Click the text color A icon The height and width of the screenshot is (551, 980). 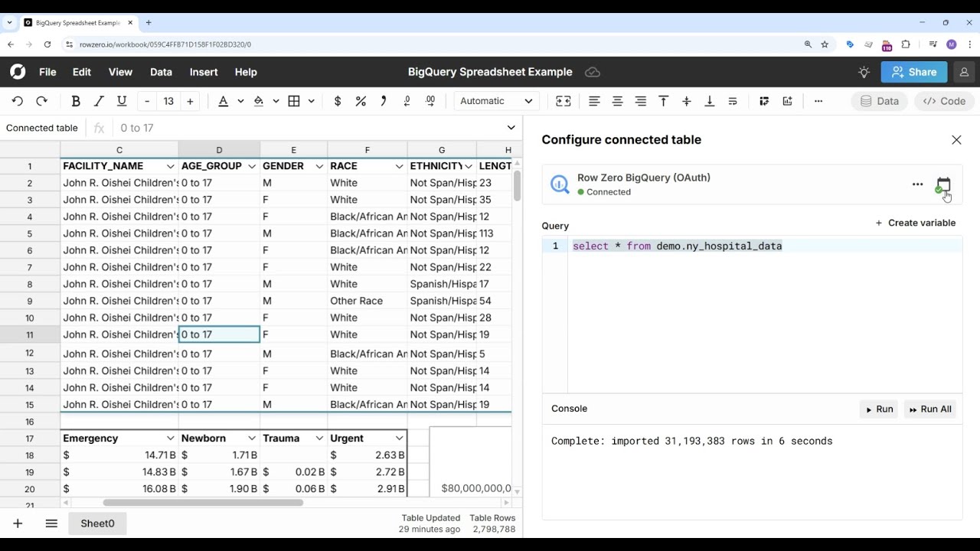[x=223, y=101]
